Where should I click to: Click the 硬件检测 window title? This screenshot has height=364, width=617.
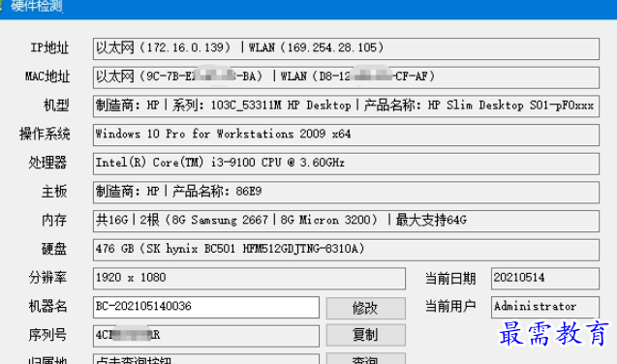(x=36, y=6)
